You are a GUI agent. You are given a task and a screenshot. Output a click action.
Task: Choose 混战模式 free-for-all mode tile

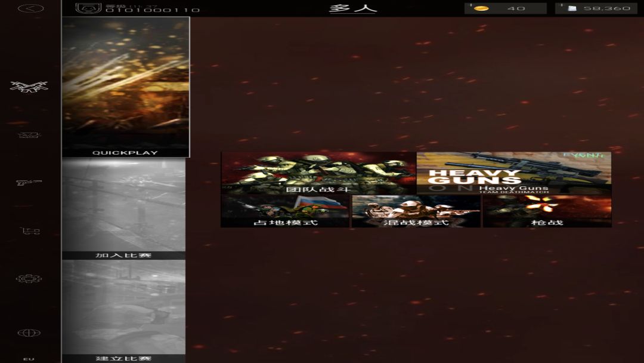point(416,211)
